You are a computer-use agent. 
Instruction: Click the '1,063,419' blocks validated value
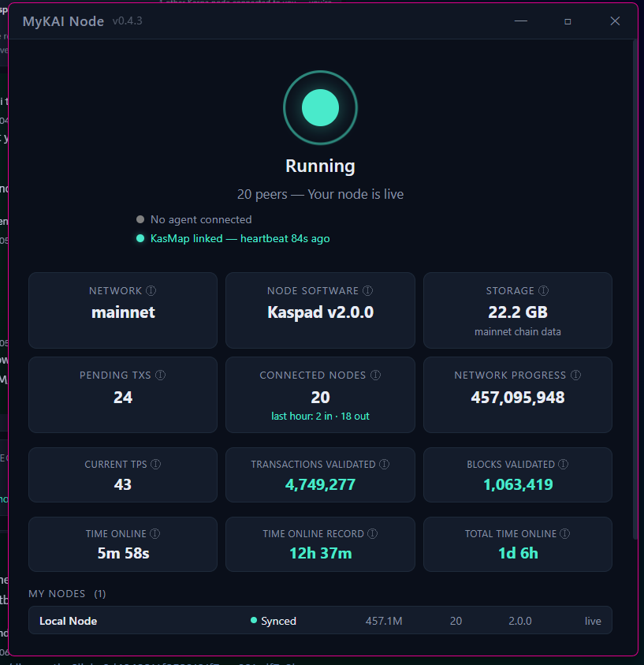[x=518, y=484]
